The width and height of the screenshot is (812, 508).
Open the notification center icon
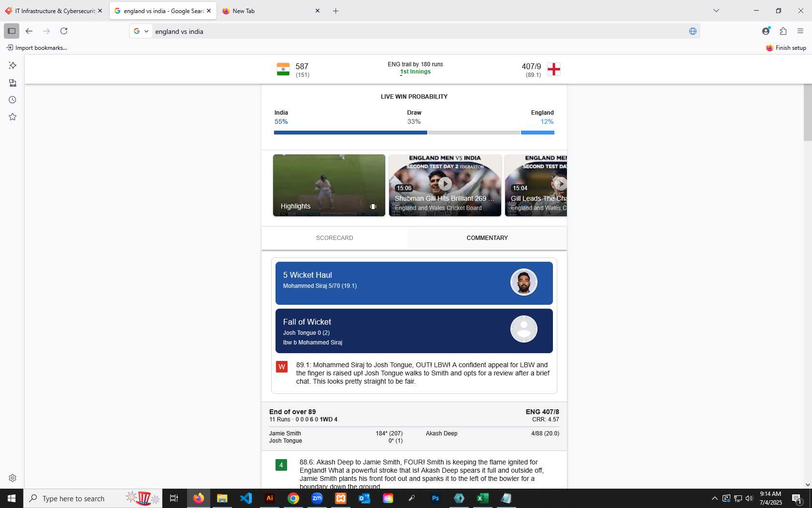point(797,498)
